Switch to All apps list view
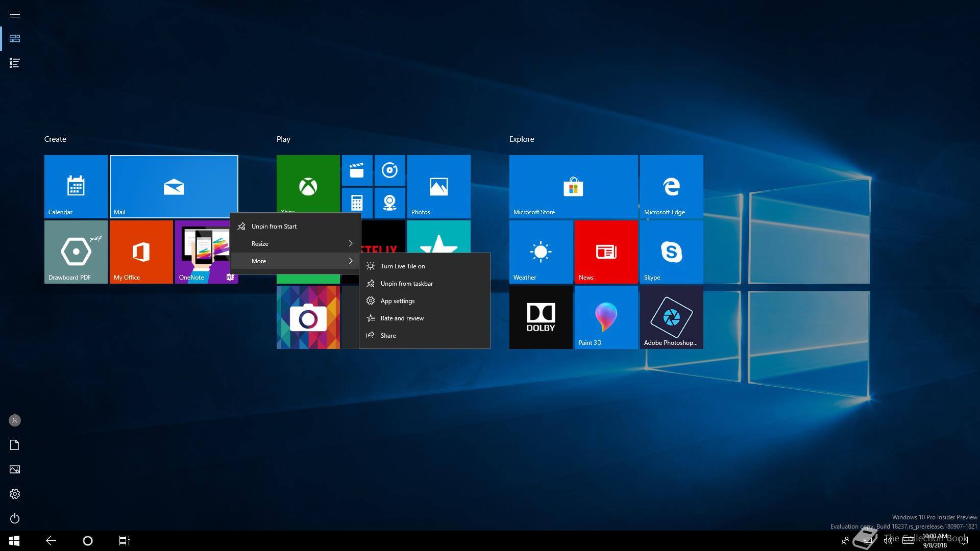The image size is (980, 551). pyautogui.click(x=15, y=63)
